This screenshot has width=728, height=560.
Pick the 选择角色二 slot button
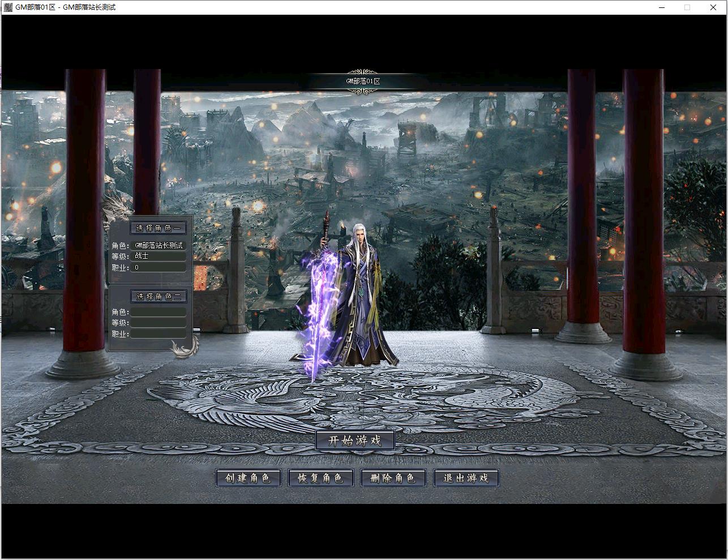159,296
